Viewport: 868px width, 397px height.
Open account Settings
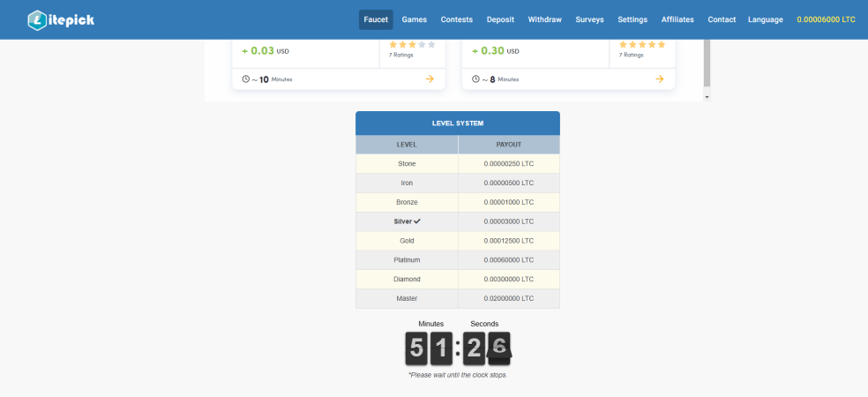632,19
